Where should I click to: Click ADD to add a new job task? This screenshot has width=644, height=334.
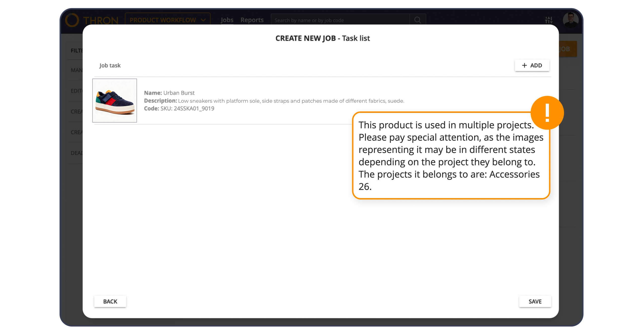[x=532, y=65]
